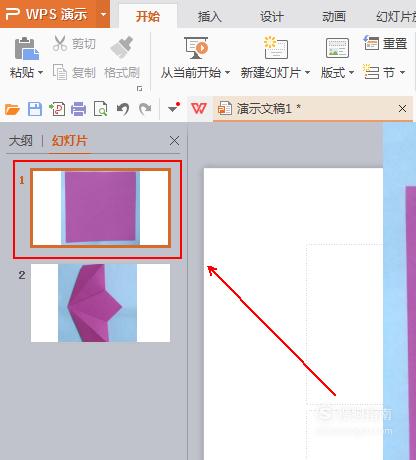The width and height of the screenshot is (416, 460).
Task: Click the purple paper image on slide canvas
Action: click(x=411, y=323)
